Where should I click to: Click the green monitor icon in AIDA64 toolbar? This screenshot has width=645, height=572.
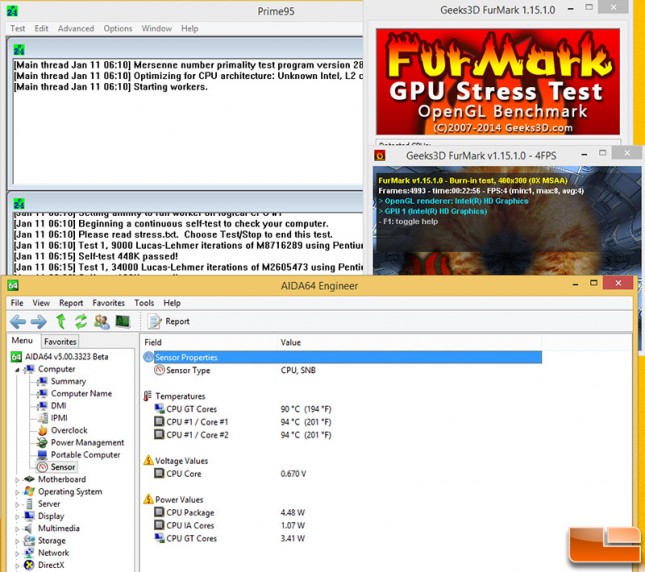pos(123,321)
